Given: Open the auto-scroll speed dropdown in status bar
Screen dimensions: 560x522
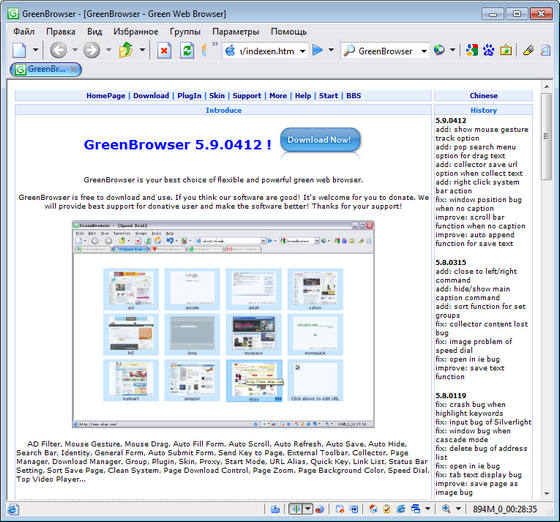Looking at the screenshot, I should coord(308,509).
